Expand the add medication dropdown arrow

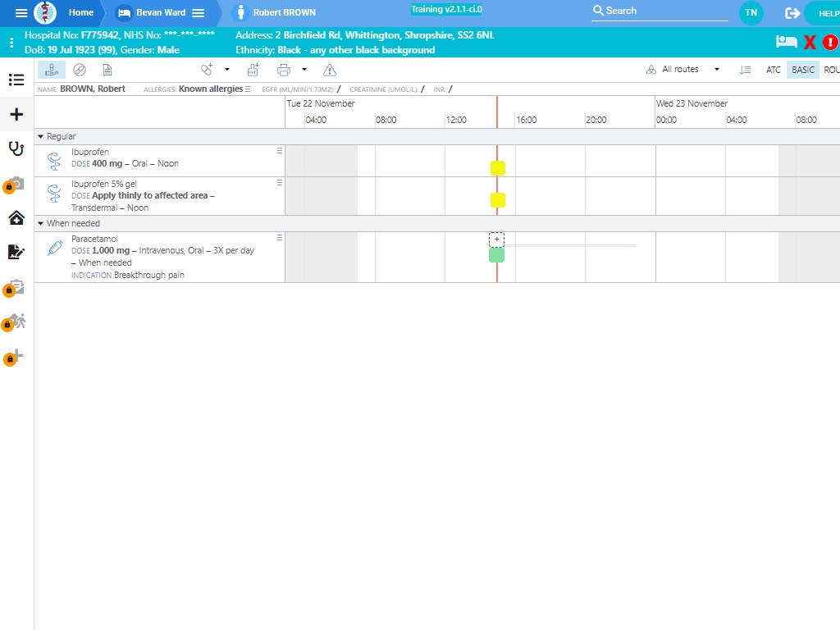click(227, 70)
